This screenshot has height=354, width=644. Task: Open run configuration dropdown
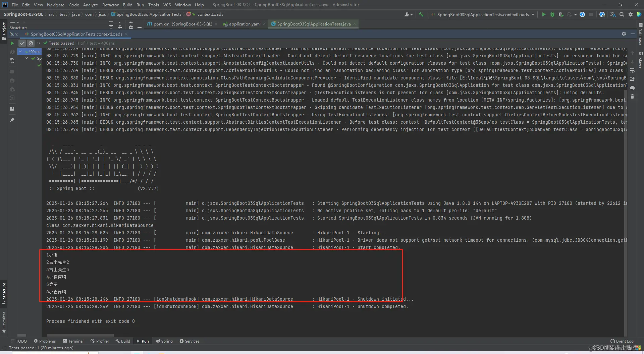(482, 14)
